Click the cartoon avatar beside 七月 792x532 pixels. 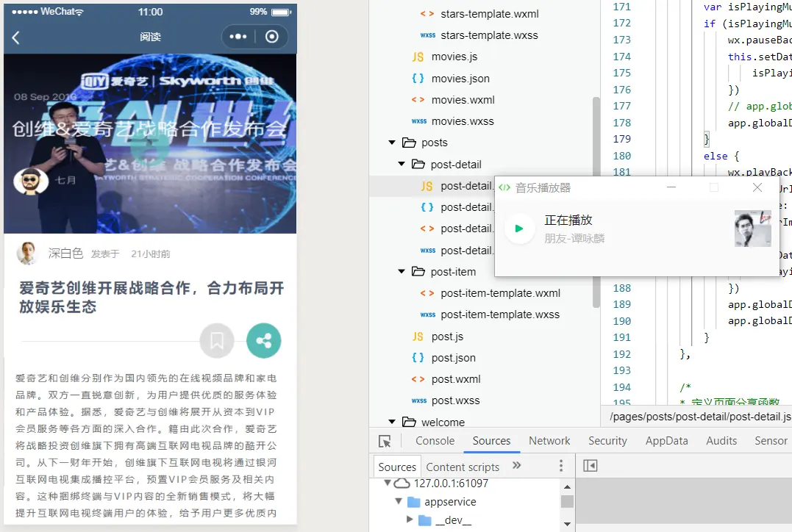31,181
